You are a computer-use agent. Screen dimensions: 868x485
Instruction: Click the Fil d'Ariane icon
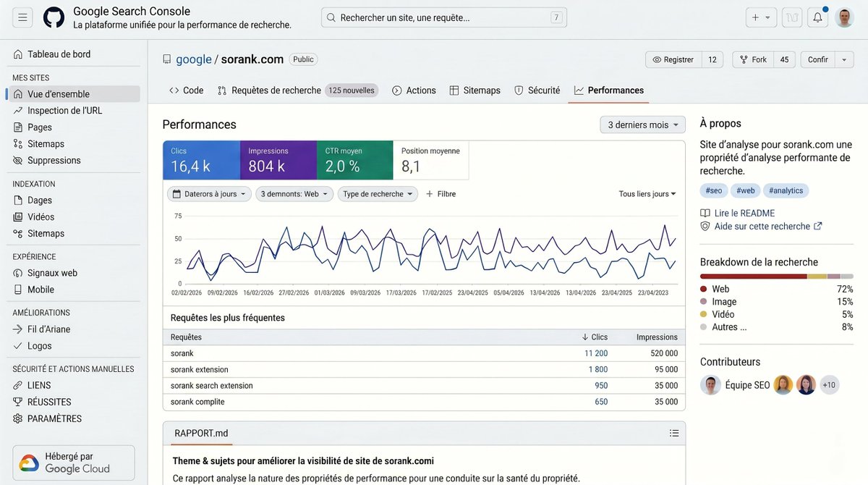[x=18, y=329]
